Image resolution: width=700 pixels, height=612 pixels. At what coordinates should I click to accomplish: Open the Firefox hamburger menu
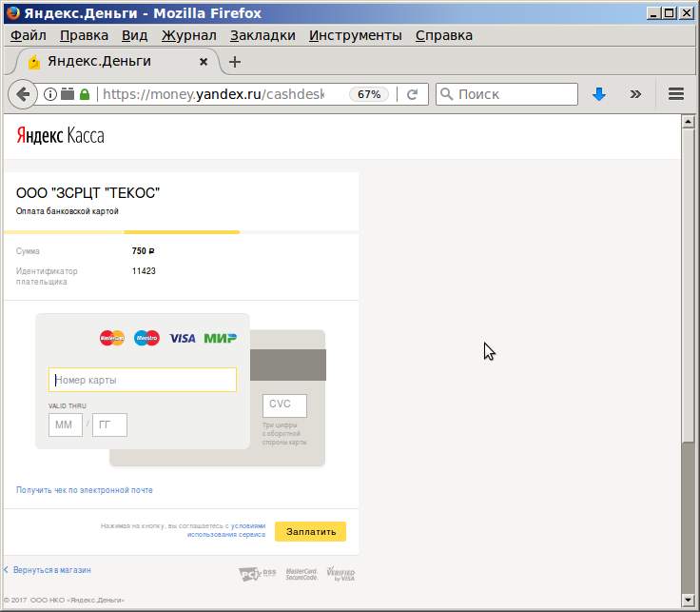point(676,94)
